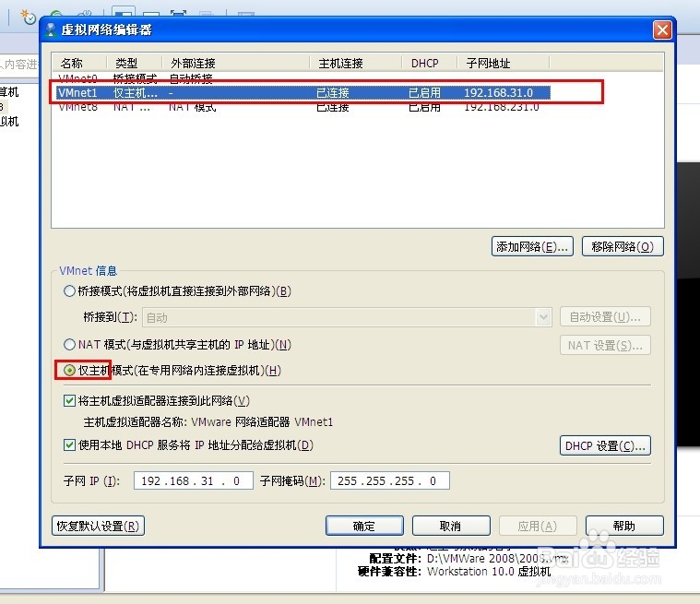
Task: Click the 取消 button
Action: tap(451, 526)
